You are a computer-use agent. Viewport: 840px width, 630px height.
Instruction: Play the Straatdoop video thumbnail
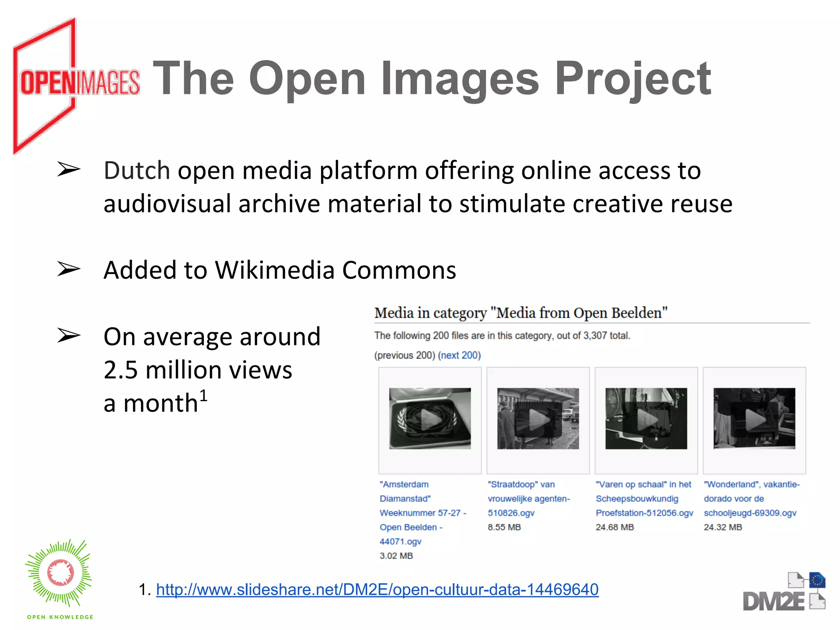(x=538, y=419)
